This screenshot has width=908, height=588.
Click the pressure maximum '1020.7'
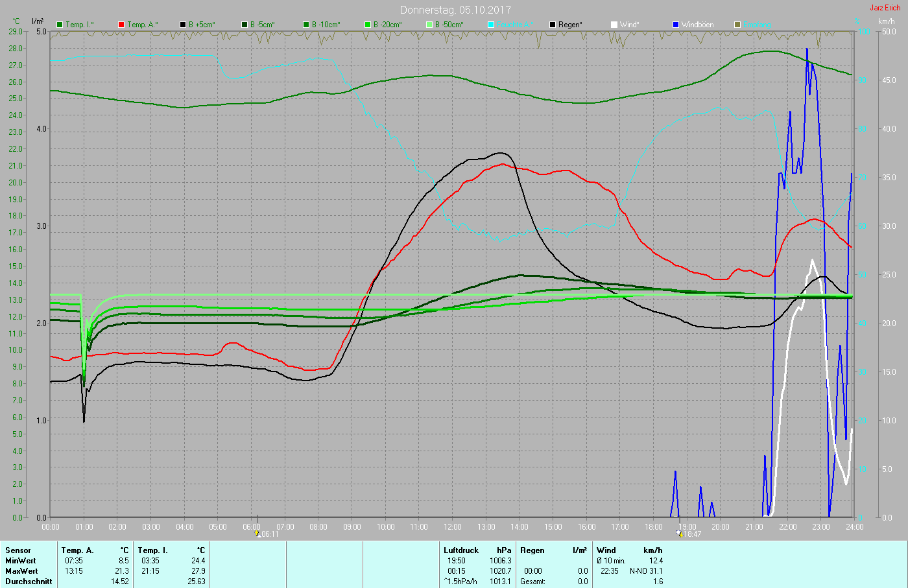coord(501,571)
